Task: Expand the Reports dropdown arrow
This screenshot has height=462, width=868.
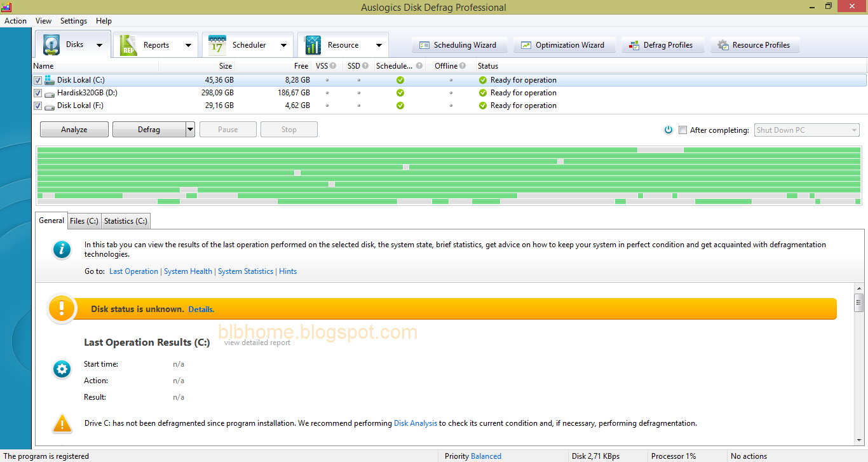Action: tap(188, 45)
